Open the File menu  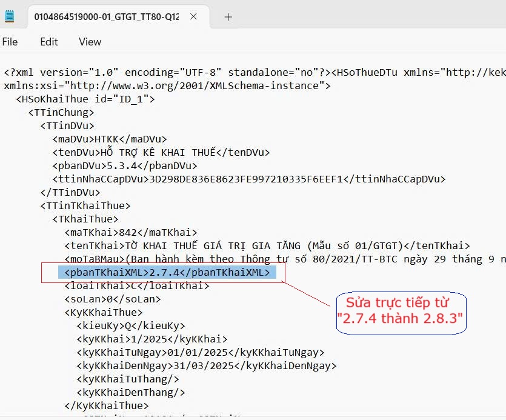click(x=10, y=42)
